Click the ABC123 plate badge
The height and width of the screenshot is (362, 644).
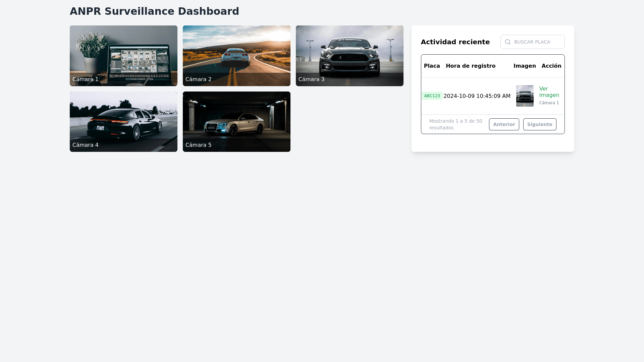click(432, 96)
